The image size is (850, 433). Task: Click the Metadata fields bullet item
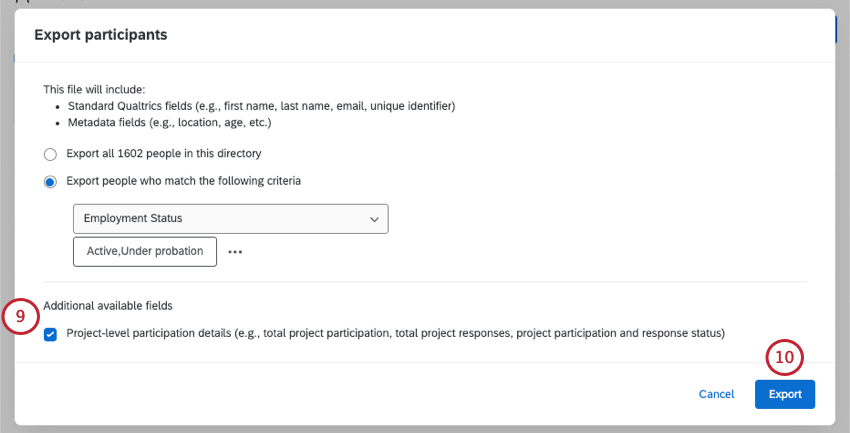(x=170, y=123)
